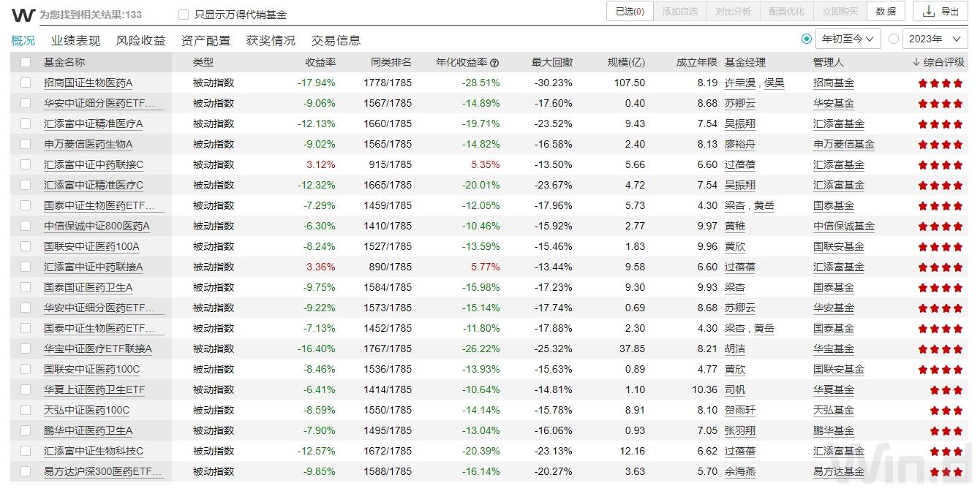The width and height of the screenshot is (980, 491).
Task: Click the 107.50 scale value
Action: [630, 83]
